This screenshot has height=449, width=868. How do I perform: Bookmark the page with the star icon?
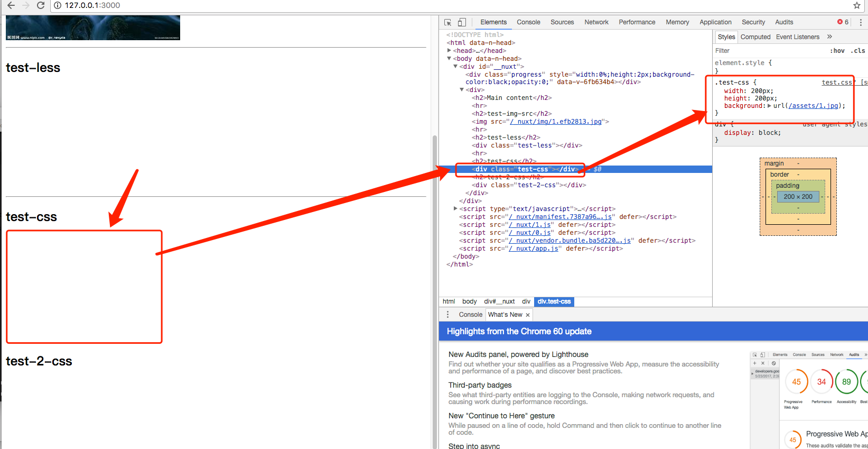857,5
